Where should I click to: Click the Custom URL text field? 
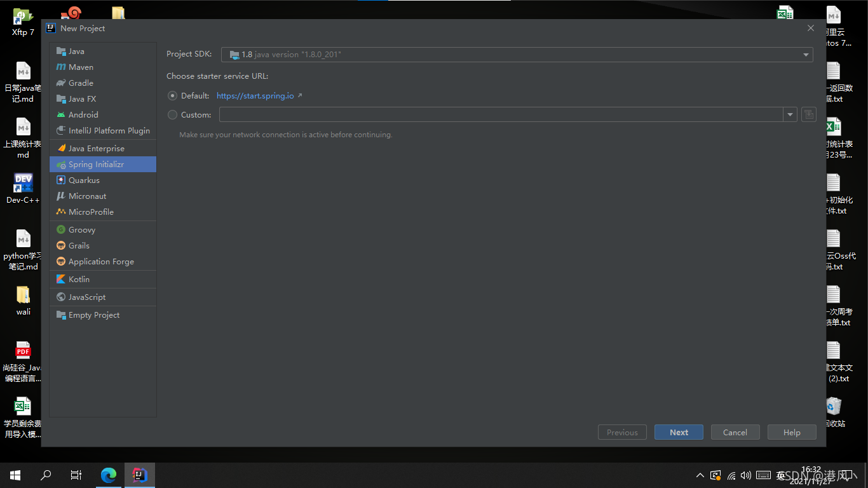tap(501, 114)
